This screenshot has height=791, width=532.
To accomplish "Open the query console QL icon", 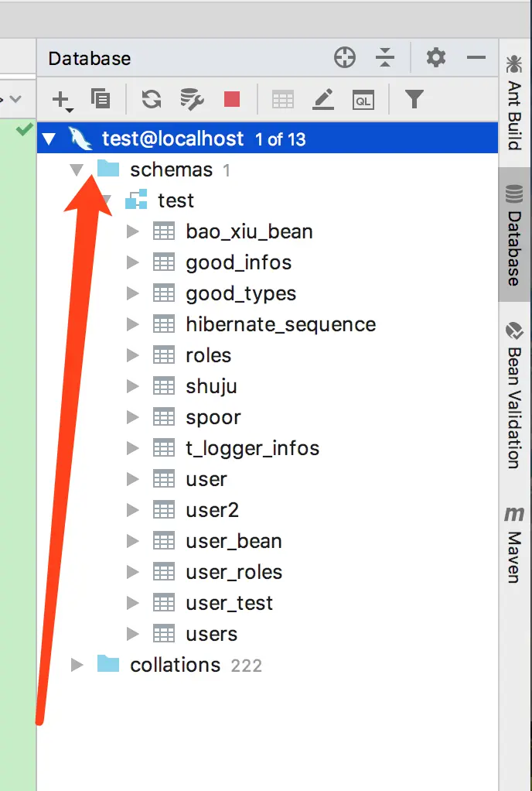I will click(363, 98).
